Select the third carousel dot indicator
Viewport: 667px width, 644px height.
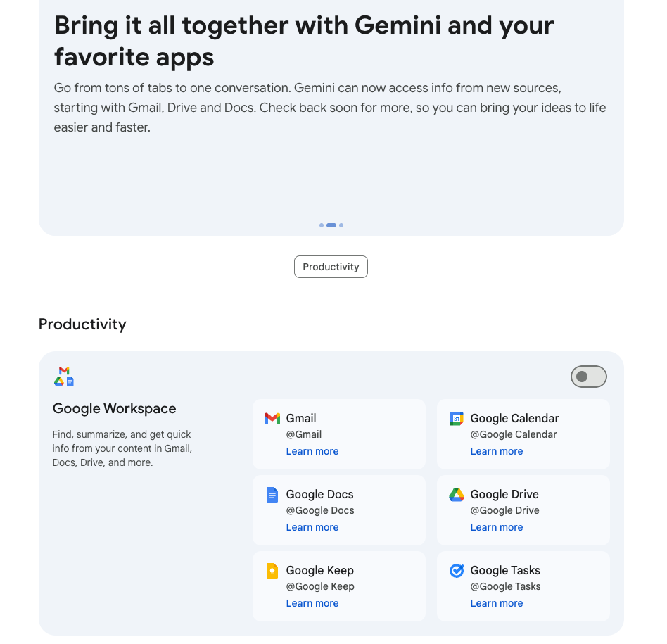(341, 225)
